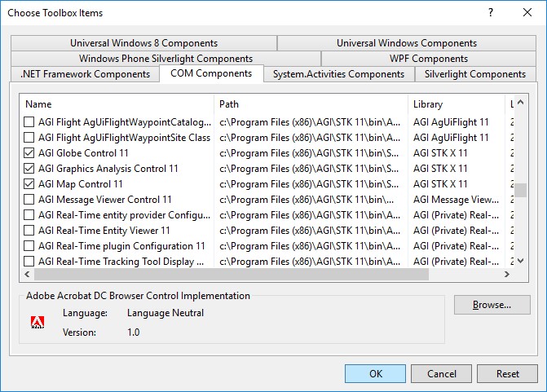Switch to Universal Windows 8 Components tab

click(143, 43)
